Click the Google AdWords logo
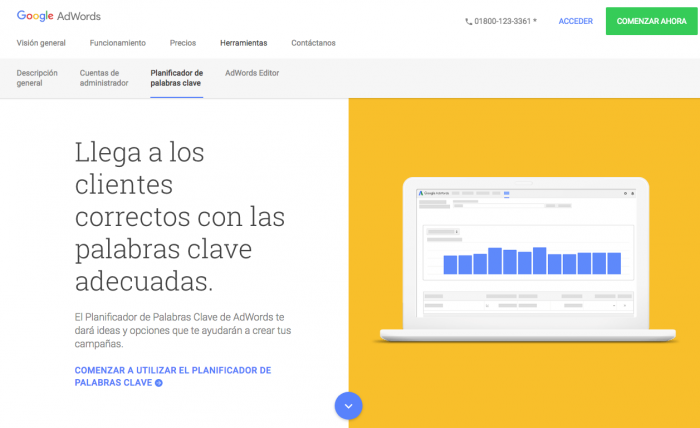700x428 pixels. (58, 16)
